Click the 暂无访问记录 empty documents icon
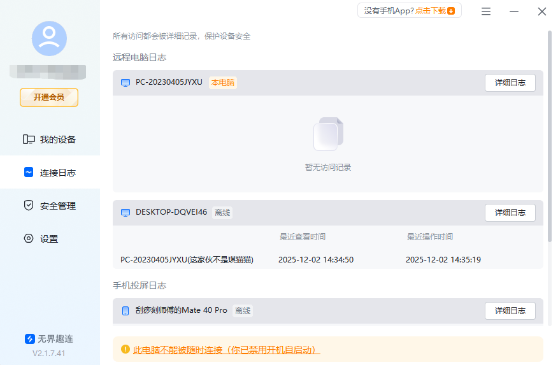The width and height of the screenshot is (552, 365). click(328, 134)
